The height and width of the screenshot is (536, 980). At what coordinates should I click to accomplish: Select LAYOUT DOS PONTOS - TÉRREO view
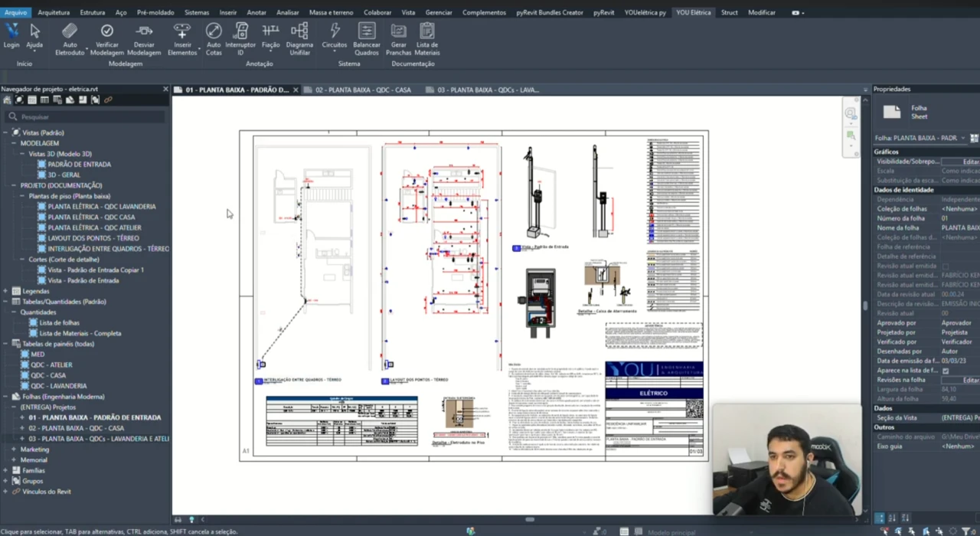93,238
